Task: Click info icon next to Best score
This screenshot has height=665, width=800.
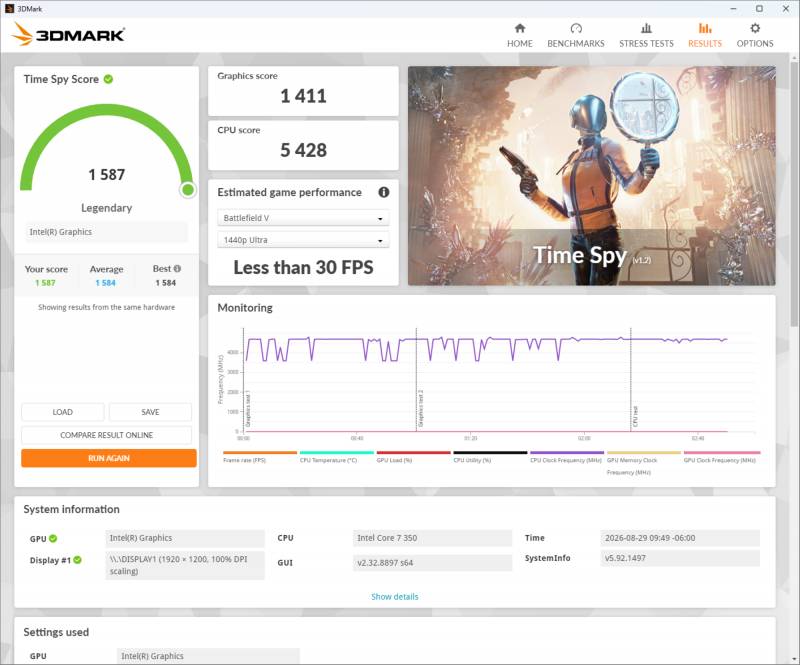Action: click(177, 268)
